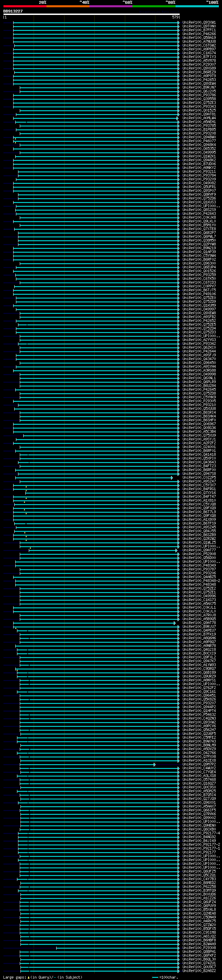Select hit label UniRef100_Q4ABZ5
Screen dimensions: 222x980
pos(199,577)
